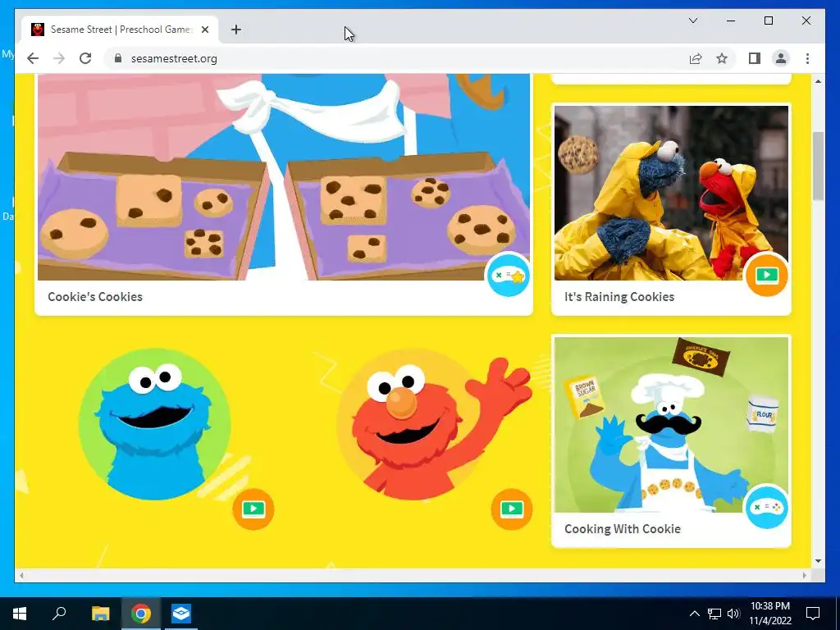Open the blue box app in taskbar
The height and width of the screenshot is (630, 840).
(x=181, y=614)
